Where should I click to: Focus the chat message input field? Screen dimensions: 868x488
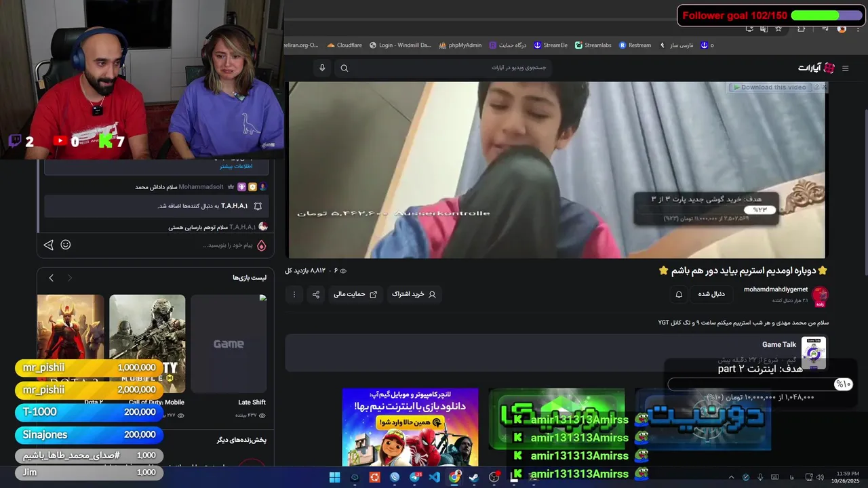click(x=163, y=245)
